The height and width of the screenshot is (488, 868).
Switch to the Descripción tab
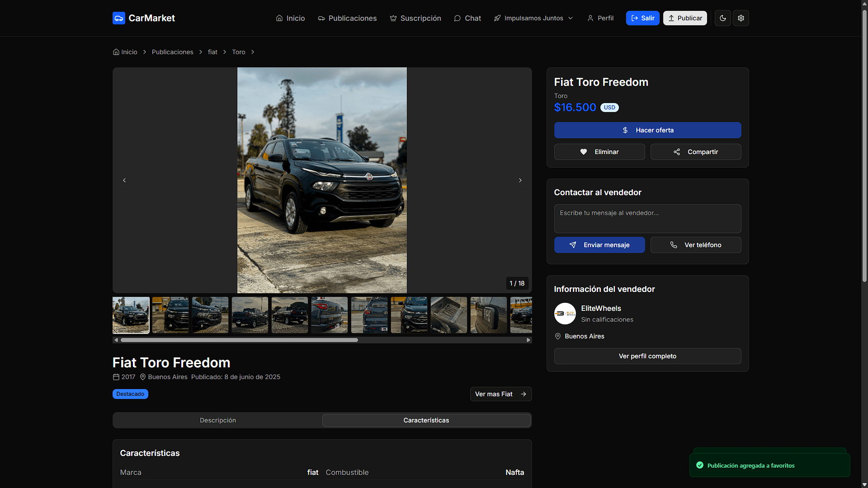click(218, 420)
